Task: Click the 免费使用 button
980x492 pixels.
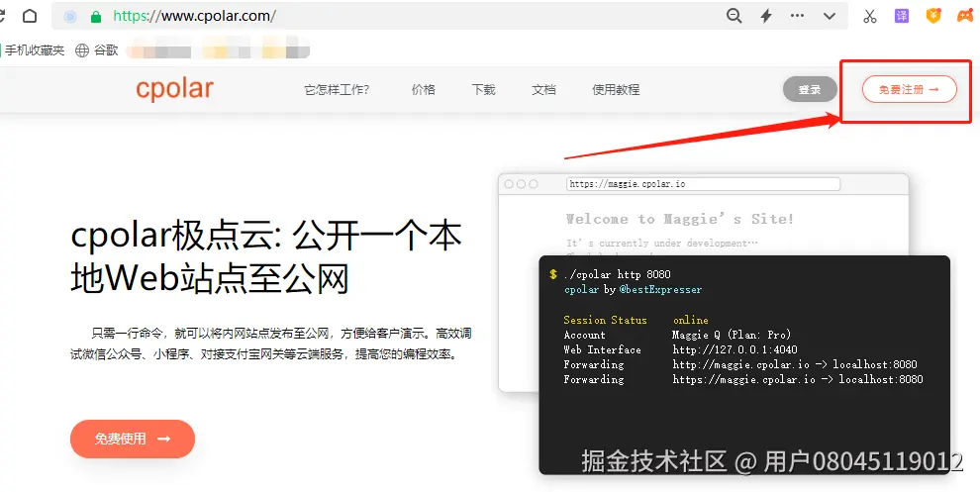Action: pyautogui.click(x=133, y=439)
